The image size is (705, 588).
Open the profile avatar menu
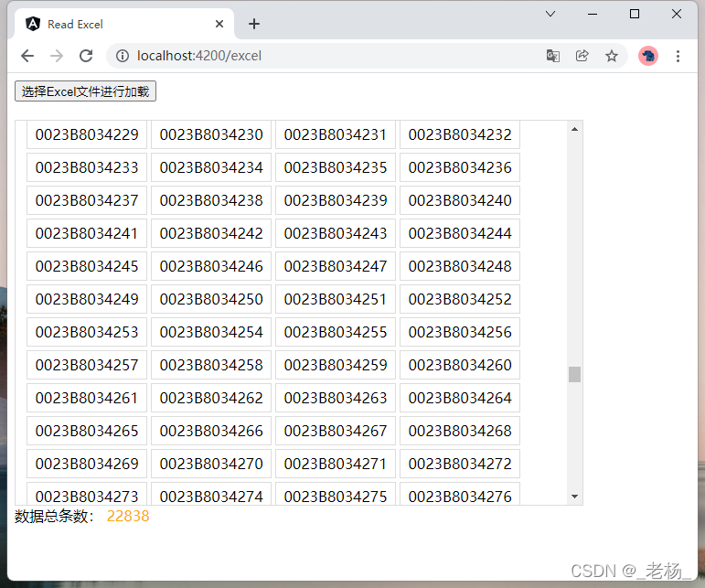tap(648, 56)
